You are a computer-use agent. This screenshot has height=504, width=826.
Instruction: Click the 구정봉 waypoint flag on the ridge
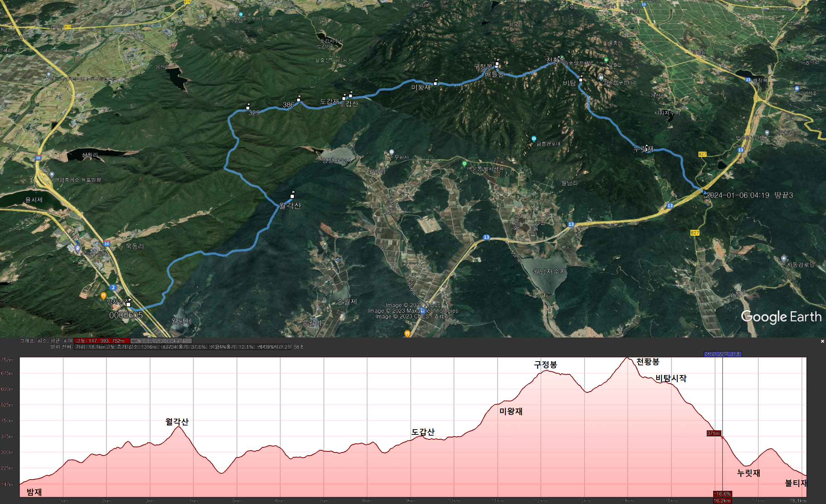[x=497, y=63]
